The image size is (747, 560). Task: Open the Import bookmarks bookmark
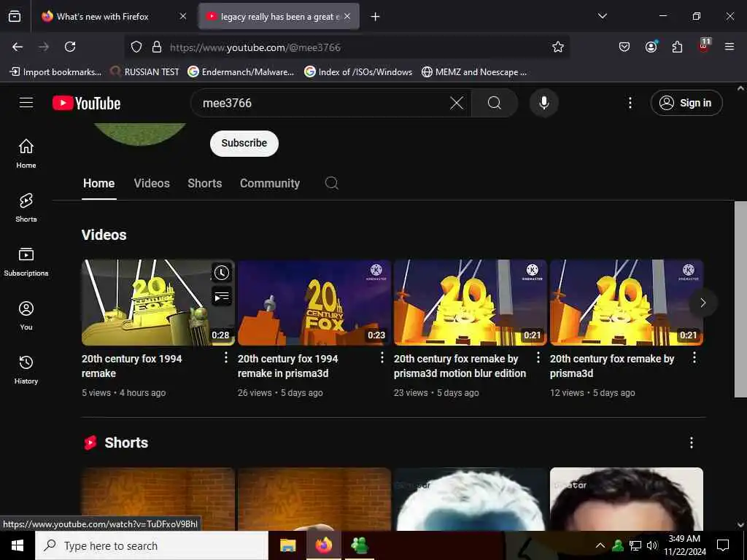tap(55, 72)
